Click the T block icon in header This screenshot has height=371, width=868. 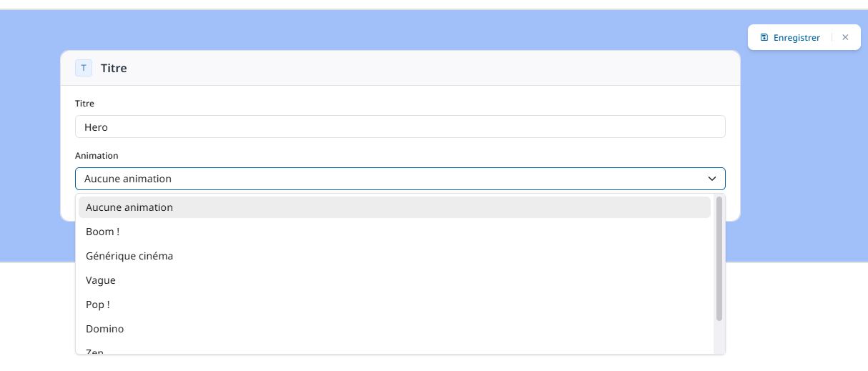click(84, 68)
